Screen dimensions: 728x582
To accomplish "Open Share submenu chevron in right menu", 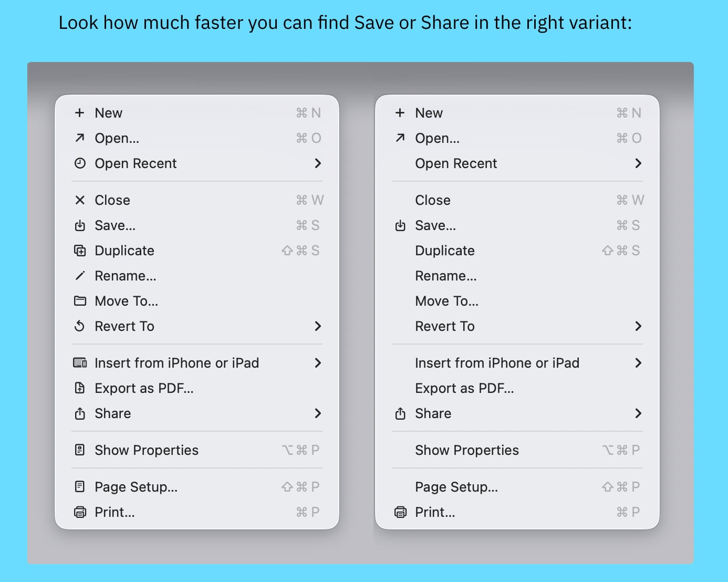I will pos(638,413).
